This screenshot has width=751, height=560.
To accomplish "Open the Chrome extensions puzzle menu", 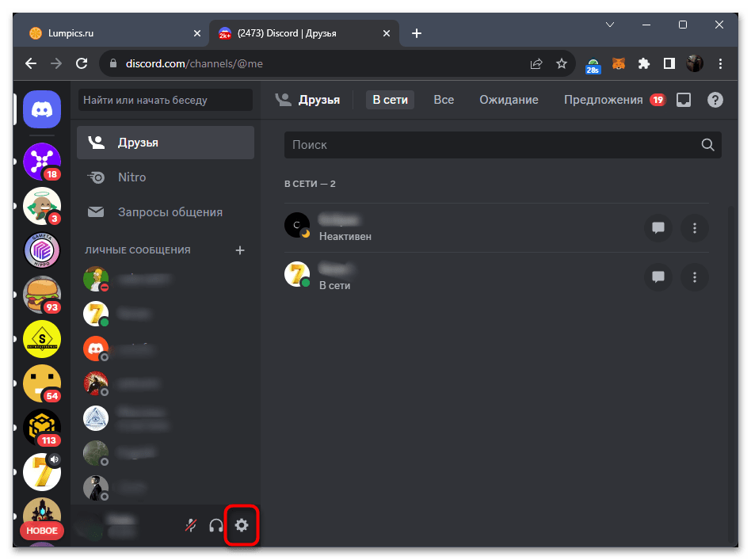I will (643, 63).
